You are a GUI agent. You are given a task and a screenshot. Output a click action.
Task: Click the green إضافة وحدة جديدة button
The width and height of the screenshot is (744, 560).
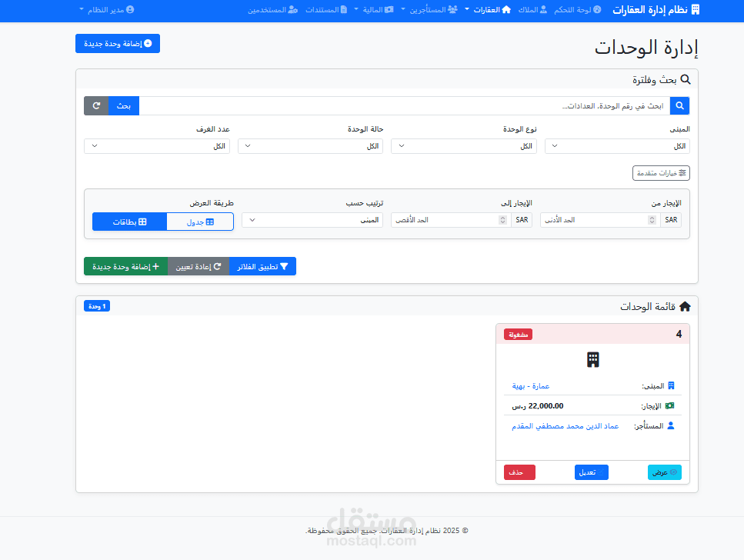pyautogui.click(x=125, y=266)
